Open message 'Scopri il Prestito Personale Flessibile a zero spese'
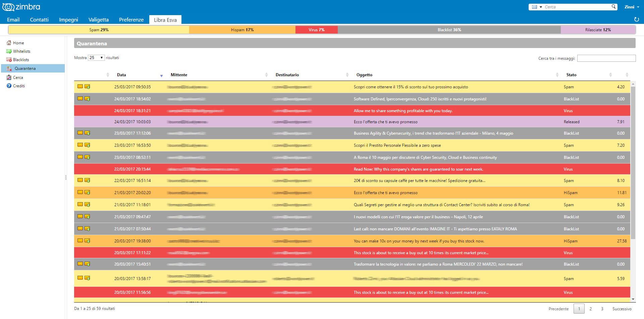Screen dimensions: 644x319 [397, 145]
